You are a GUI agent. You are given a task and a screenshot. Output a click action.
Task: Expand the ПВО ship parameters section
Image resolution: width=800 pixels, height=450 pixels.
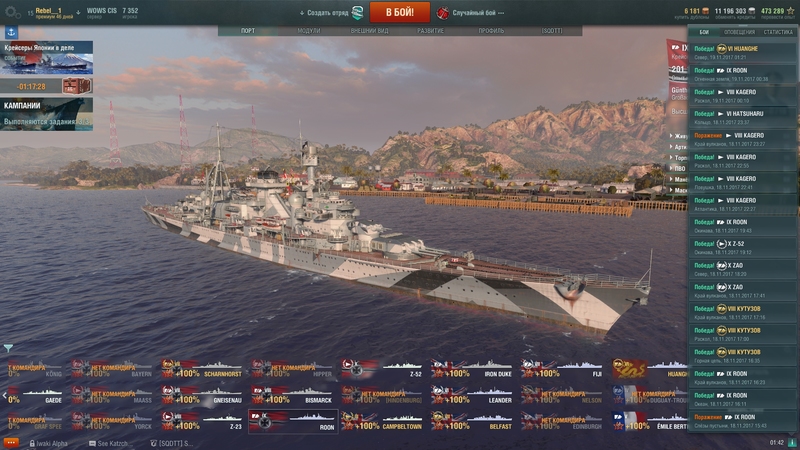click(x=679, y=168)
